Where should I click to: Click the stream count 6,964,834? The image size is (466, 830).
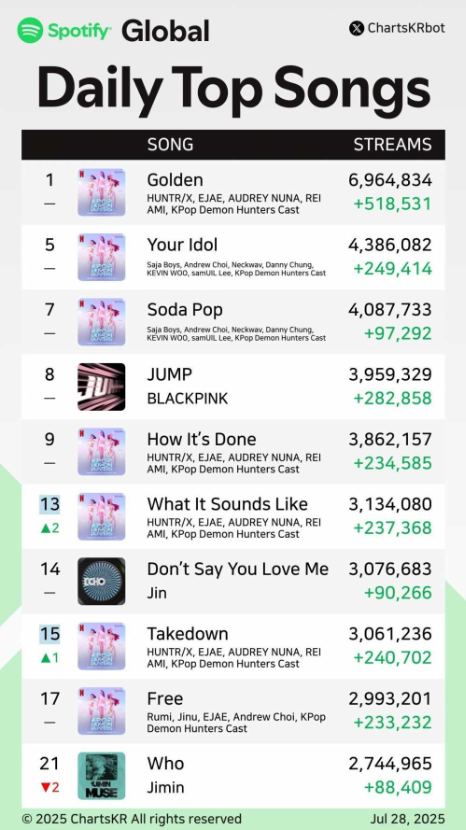390,180
